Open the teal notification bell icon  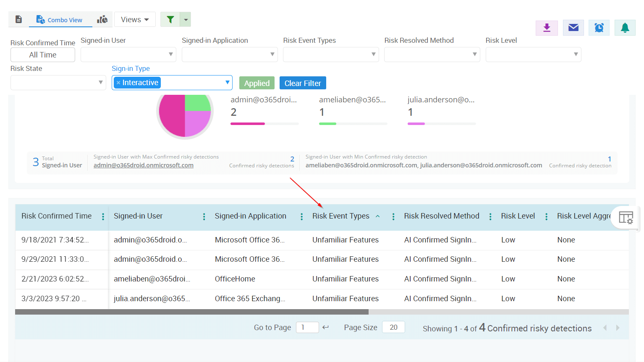click(625, 27)
